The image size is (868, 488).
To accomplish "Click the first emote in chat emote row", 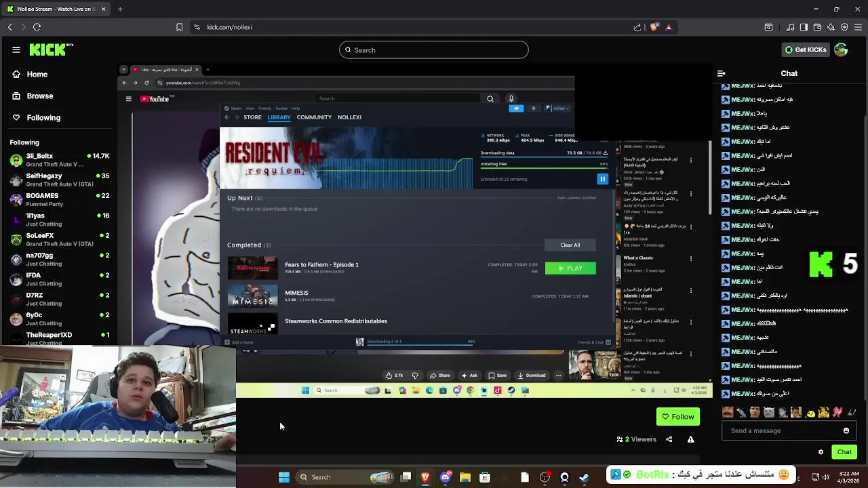I will 728,412.
